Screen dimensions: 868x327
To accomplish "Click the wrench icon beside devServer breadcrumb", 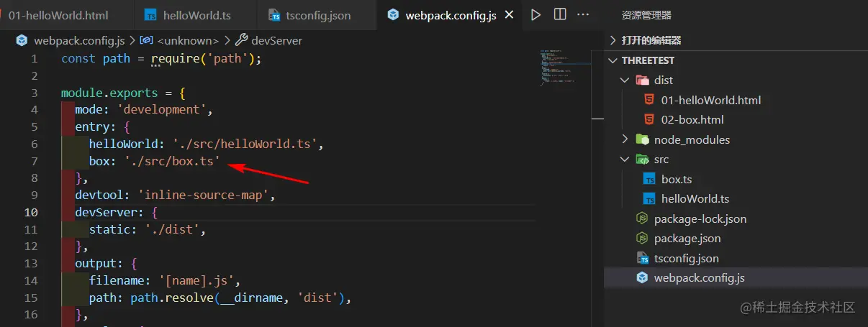I will [241, 41].
